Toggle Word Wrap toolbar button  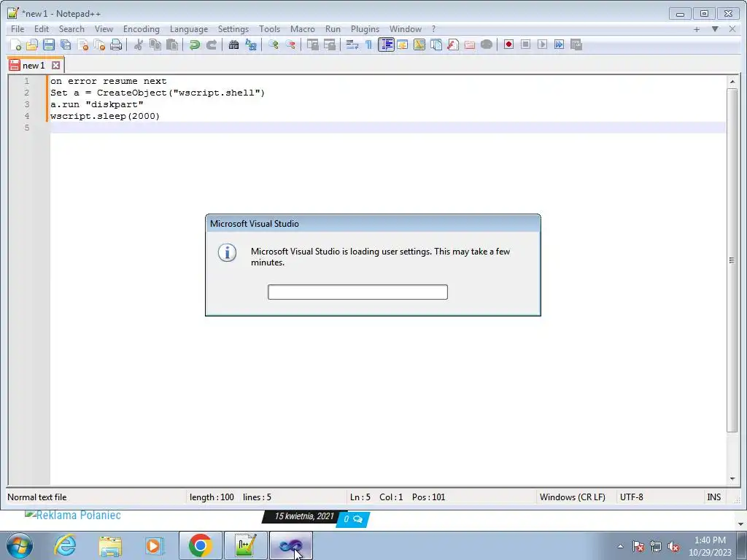[x=352, y=44]
